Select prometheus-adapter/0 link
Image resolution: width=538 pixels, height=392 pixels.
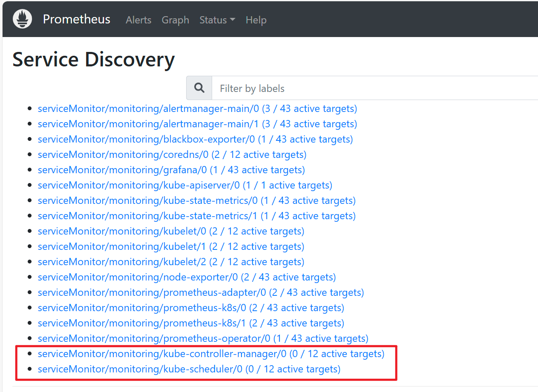click(x=201, y=292)
